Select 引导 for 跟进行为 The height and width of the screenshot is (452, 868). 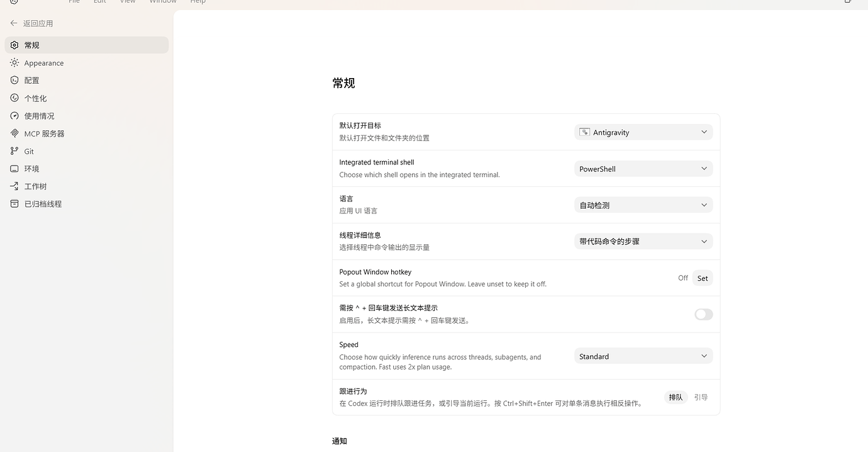701,397
